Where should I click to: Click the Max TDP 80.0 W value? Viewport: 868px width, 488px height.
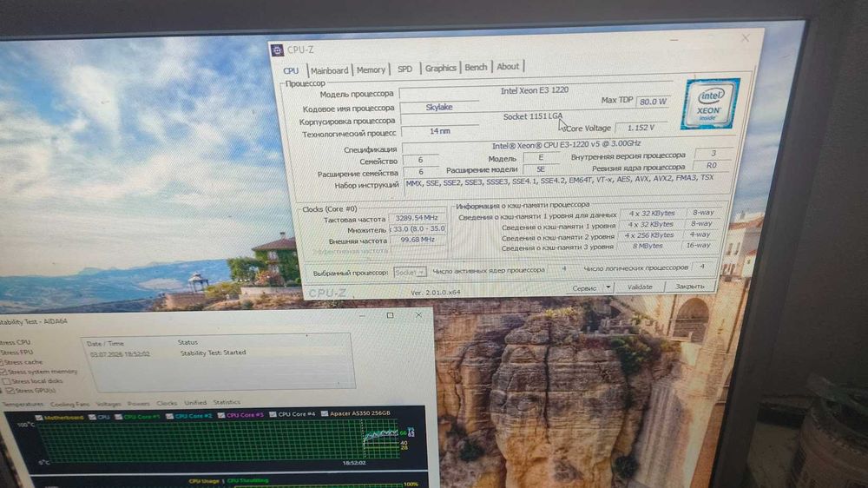tap(654, 102)
